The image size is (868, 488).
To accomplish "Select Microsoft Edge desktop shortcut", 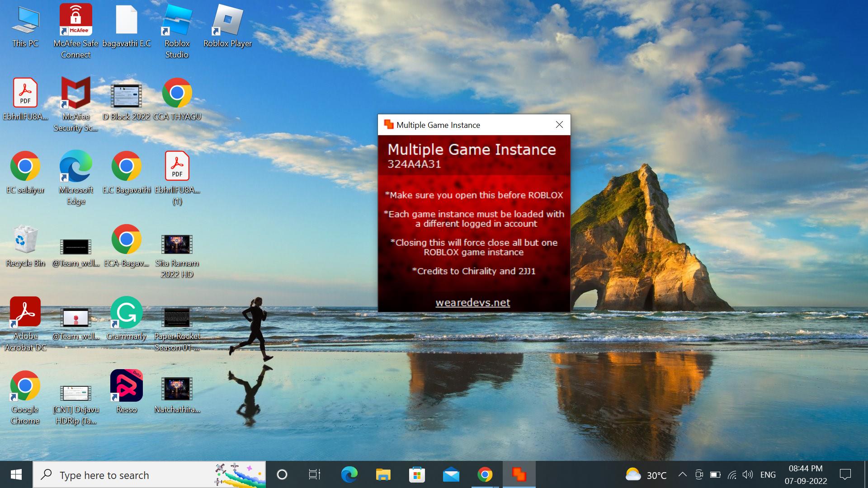I will pyautogui.click(x=75, y=177).
